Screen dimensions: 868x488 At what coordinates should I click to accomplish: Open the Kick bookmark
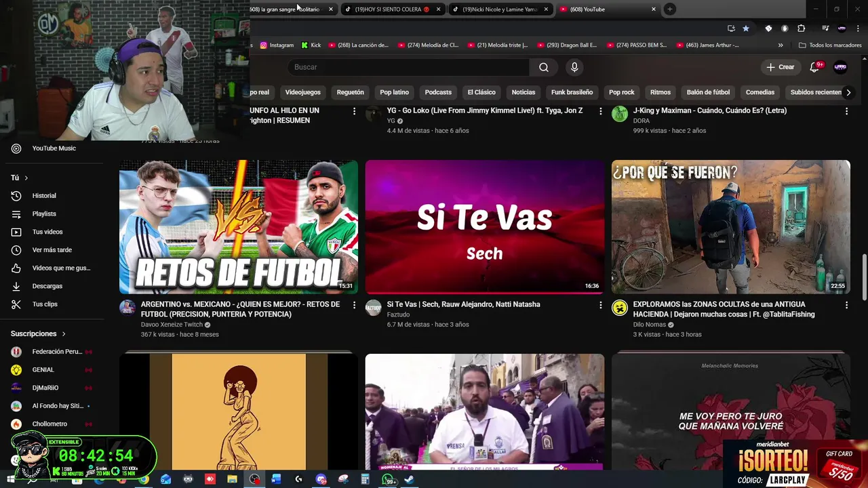pos(311,45)
